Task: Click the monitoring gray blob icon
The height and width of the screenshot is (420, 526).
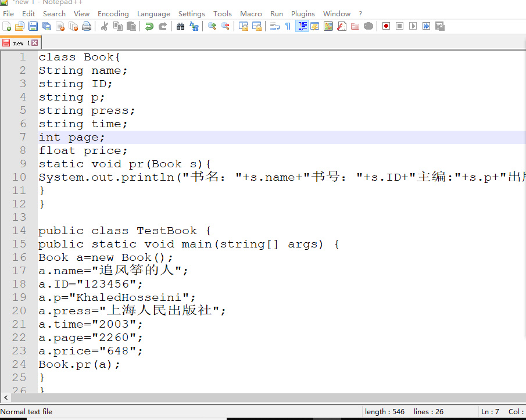Action: tap(368, 26)
